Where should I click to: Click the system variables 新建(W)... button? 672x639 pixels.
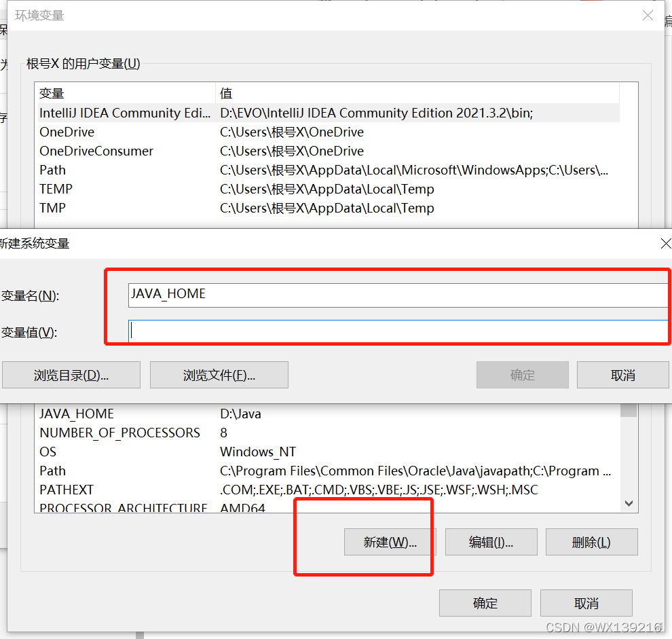(390, 542)
